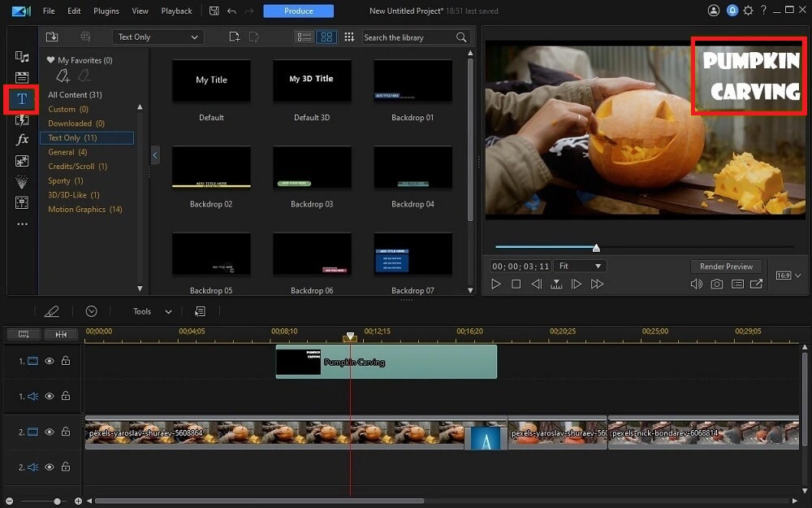
Task: Click the Render Preview button
Action: pos(726,266)
